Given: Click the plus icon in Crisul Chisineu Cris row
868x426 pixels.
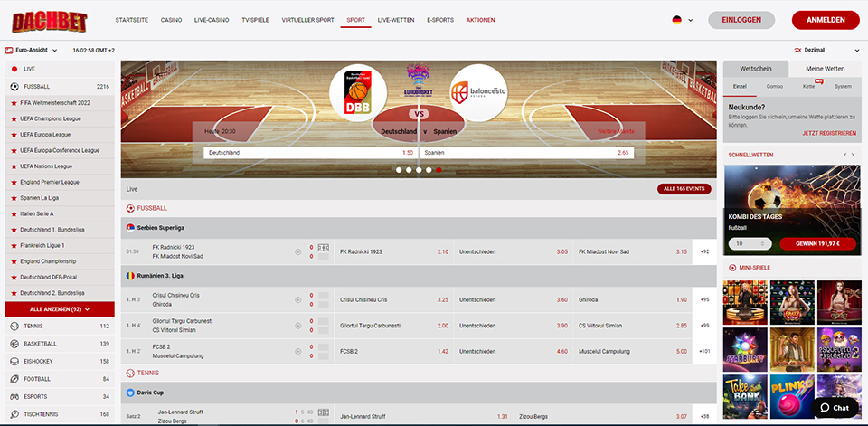Looking at the screenshot, I should [x=298, y=299].
